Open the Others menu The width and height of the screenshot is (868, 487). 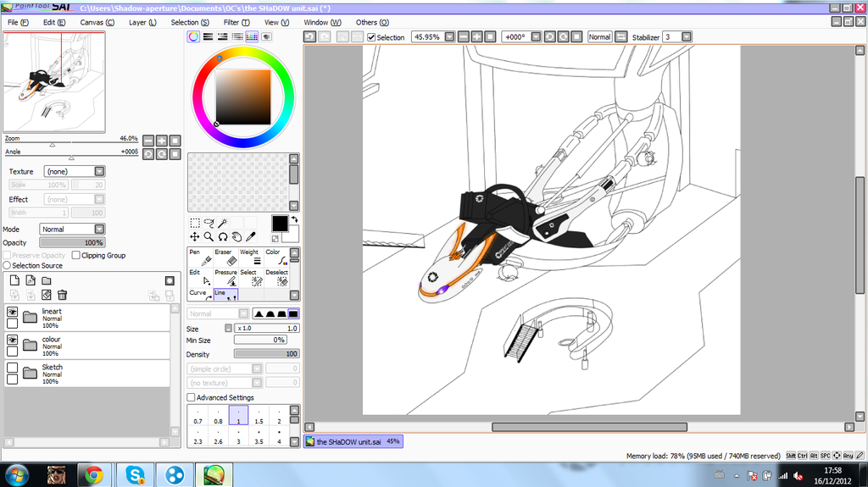372,22
